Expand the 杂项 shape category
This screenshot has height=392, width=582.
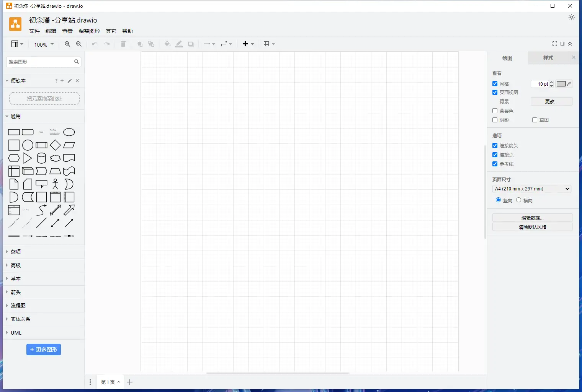pos(44,252)
